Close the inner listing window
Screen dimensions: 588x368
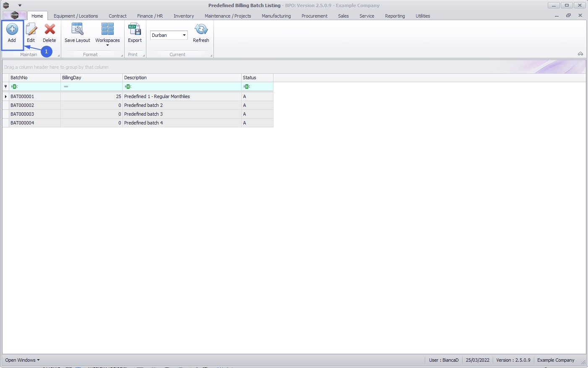coord(580,16)
